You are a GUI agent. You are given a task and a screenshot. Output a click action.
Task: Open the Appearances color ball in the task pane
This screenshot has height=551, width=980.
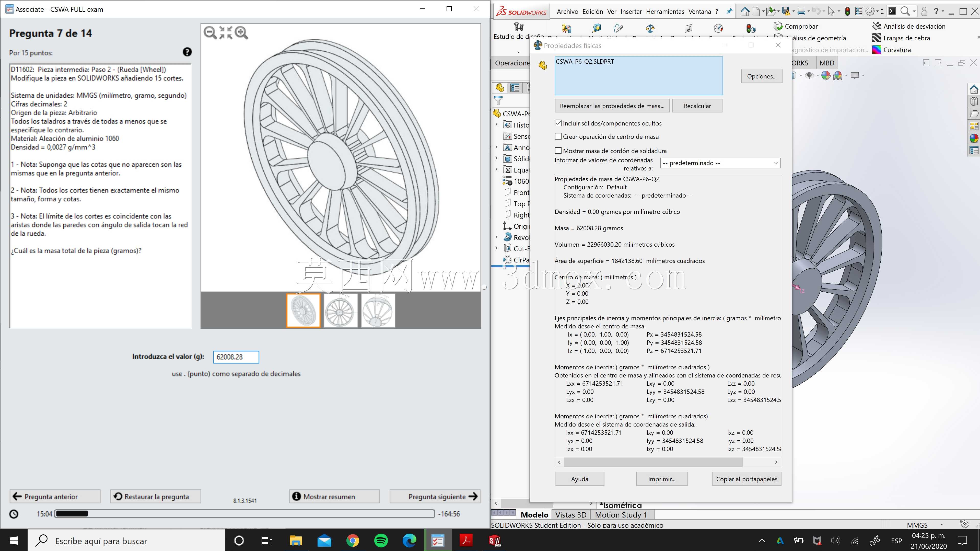974,139
